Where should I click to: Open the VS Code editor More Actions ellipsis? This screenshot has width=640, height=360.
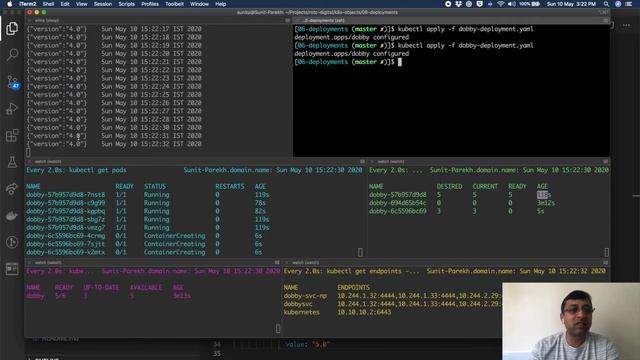pos(626,25)
